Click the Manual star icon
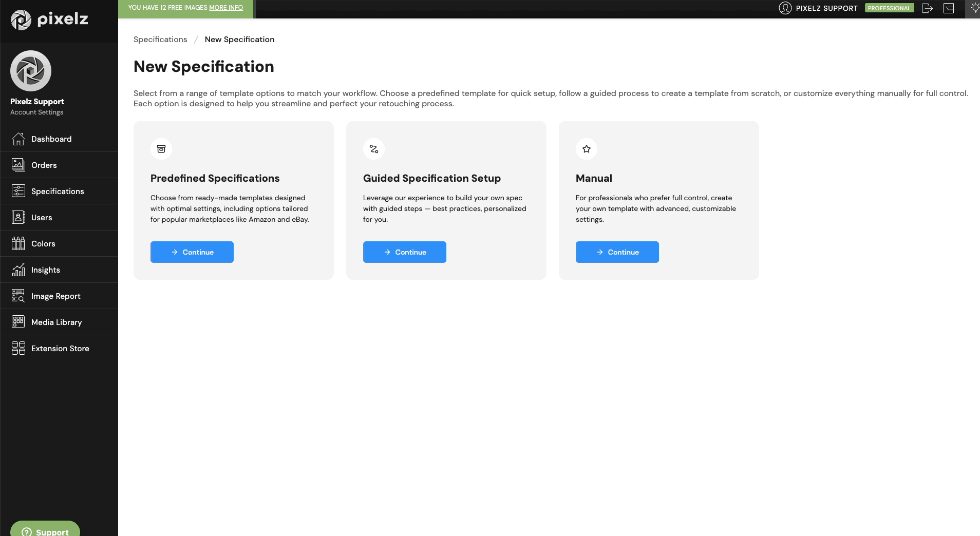 (x=587, y=149)
